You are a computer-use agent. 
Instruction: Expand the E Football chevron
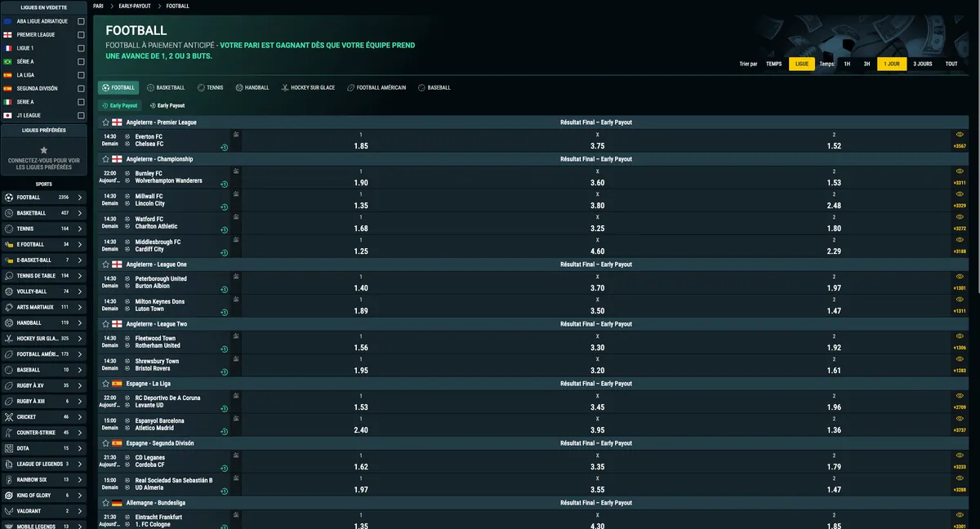click(x=80, y=244)
